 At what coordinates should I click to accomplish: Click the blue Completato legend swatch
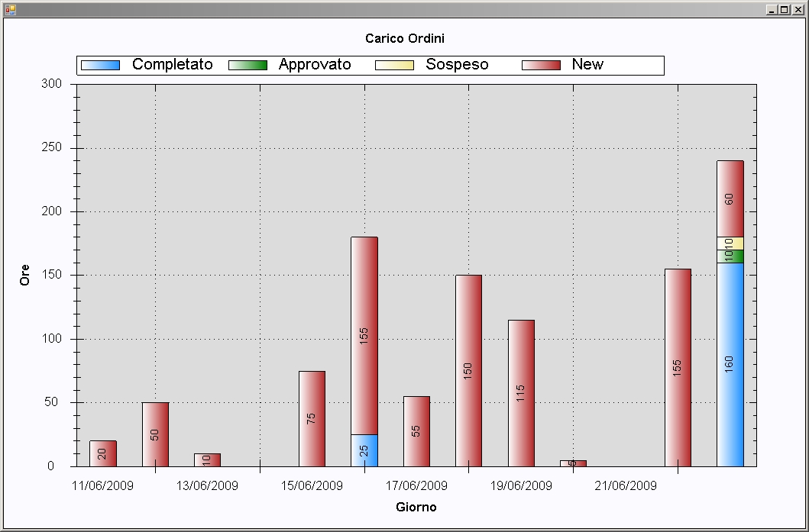pyautogui.click(x=101, y=65)
